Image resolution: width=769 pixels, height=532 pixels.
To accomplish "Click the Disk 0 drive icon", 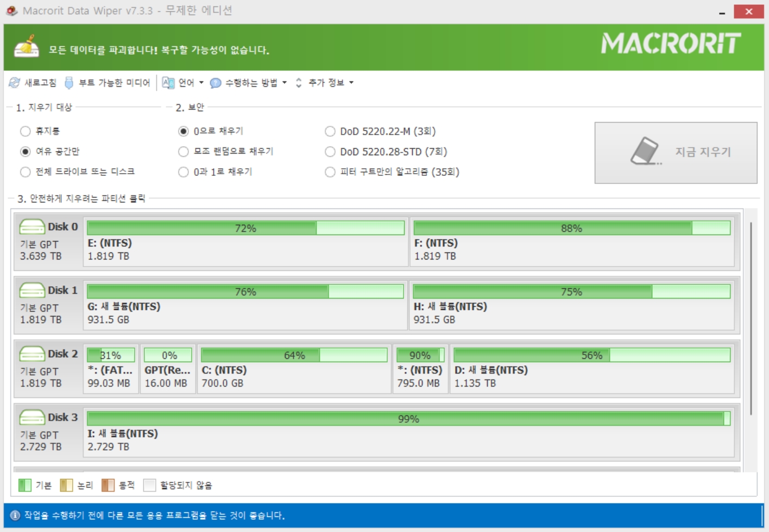I will pos(32,226).
